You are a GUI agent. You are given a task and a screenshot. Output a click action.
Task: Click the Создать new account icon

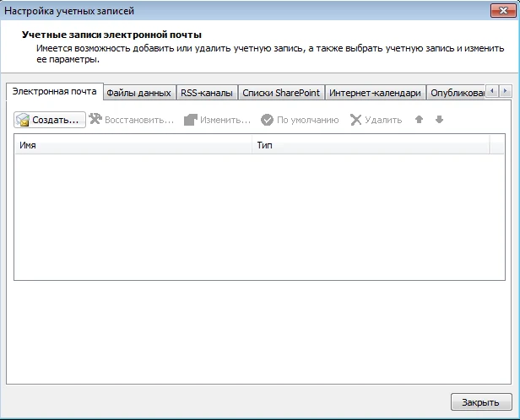coord(23,120)
